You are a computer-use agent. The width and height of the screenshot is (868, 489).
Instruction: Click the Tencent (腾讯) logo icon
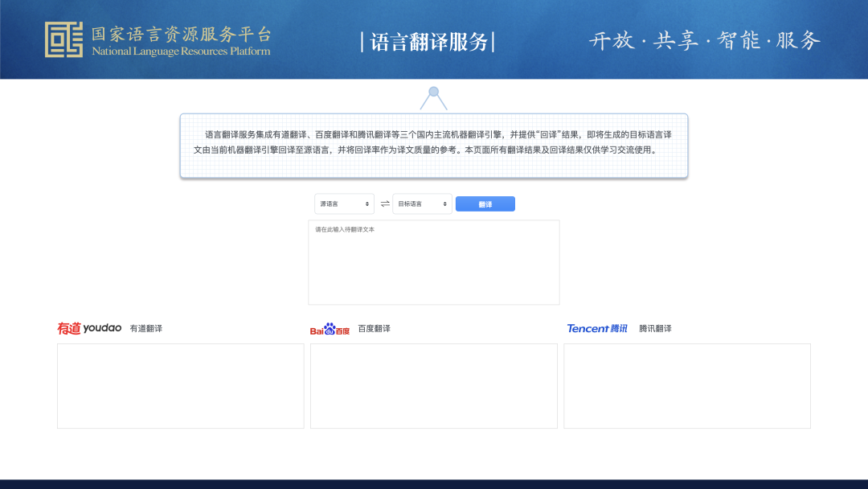(596, 328)
